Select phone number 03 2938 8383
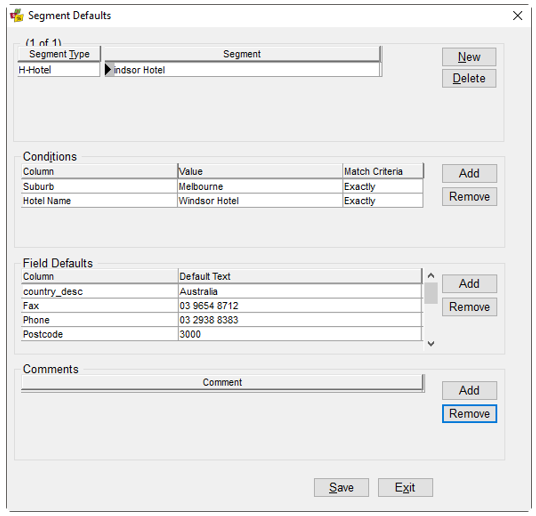The height and width of the screenshot is (516, 536). click(x=300, y=320)
